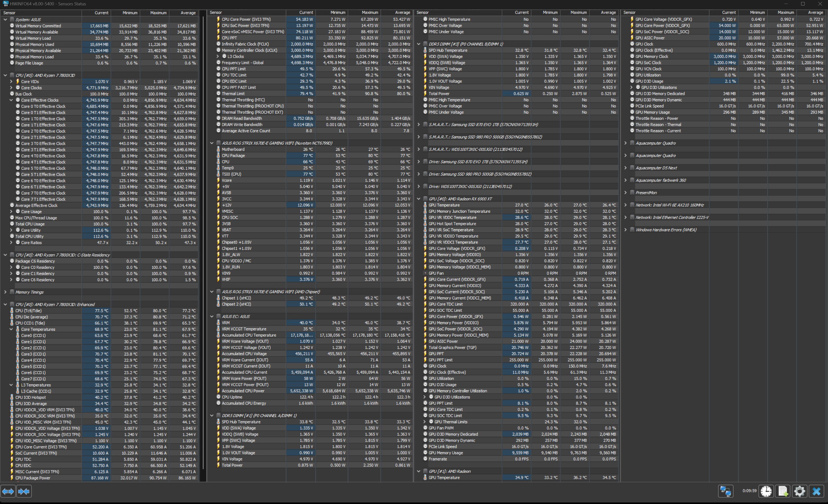Click the CPU Uptime row icon
Image resolution: width=828 pixels, height=504 pixels.
[x=218, y=397]
